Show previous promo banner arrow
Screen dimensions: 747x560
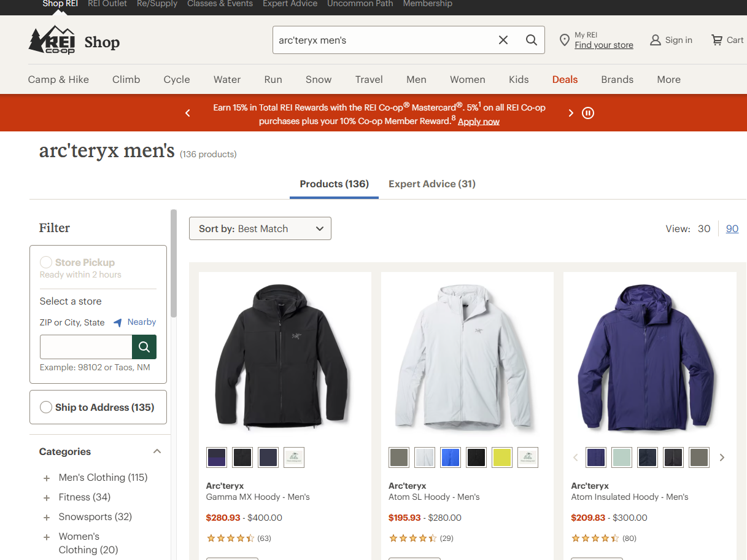tap(188, 113)
